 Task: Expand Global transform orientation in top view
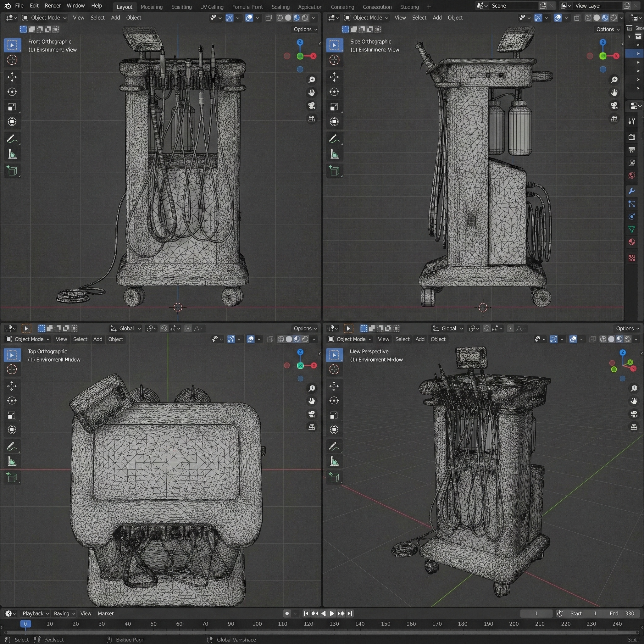click(x=126, y=328)
